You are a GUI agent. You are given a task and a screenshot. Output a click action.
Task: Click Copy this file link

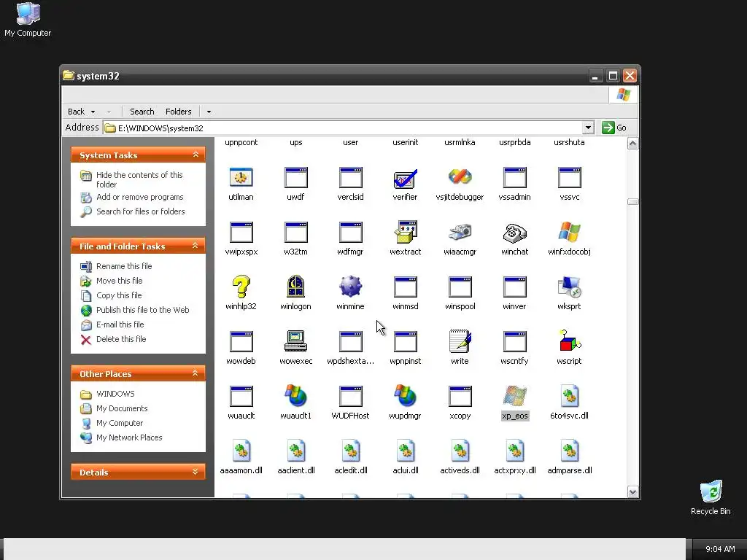(x=119, y=295)
